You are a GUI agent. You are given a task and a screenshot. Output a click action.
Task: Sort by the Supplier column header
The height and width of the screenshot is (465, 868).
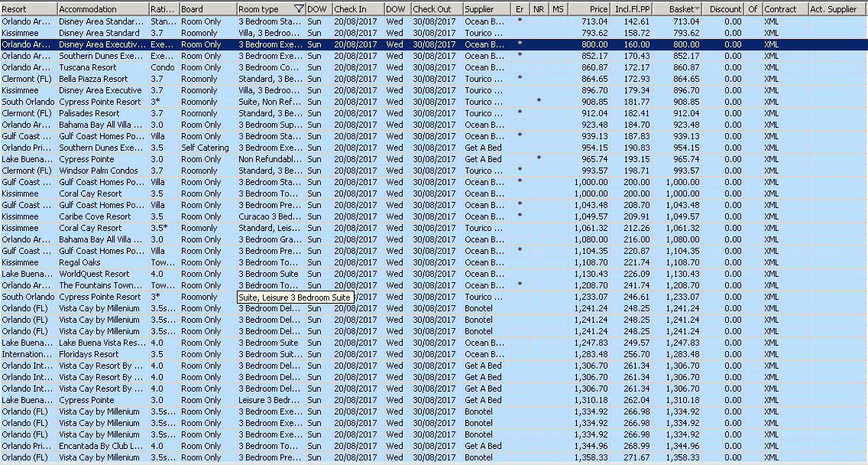tap(487, 9)
